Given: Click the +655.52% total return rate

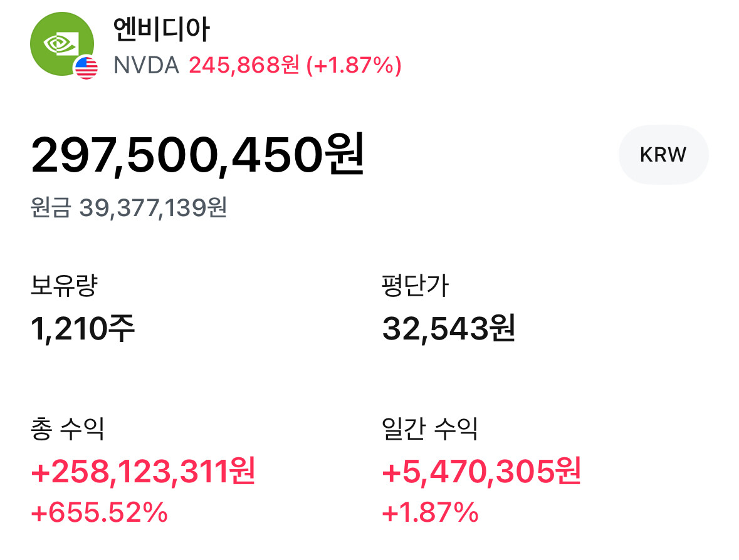Looking at the screenshot, I should pyautogui.click(x=99, y=514).
